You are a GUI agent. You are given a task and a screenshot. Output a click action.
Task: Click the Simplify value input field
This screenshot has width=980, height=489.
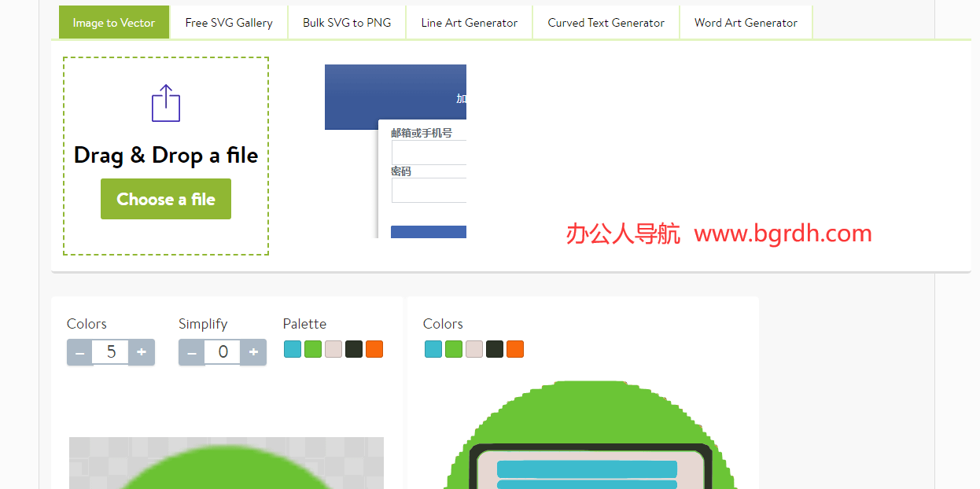coord(223,352)
